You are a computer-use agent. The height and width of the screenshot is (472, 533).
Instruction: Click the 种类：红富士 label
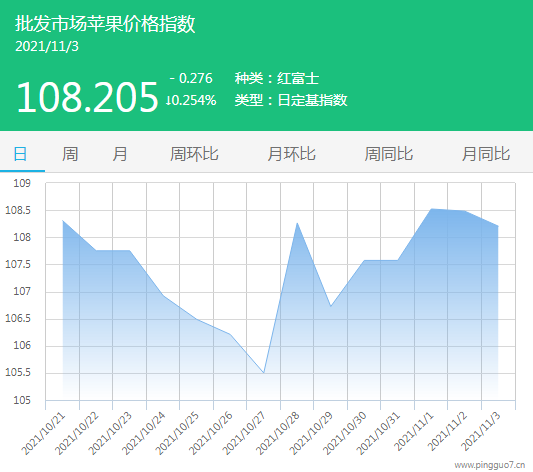point(277,78)
